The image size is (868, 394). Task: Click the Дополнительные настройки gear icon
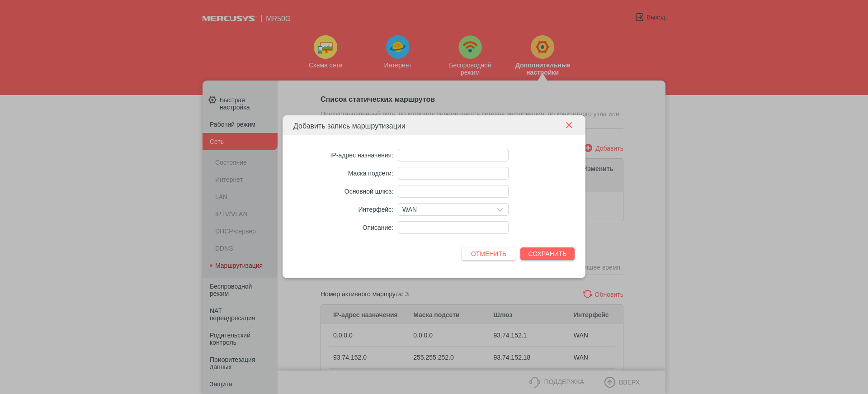point(542,47)
